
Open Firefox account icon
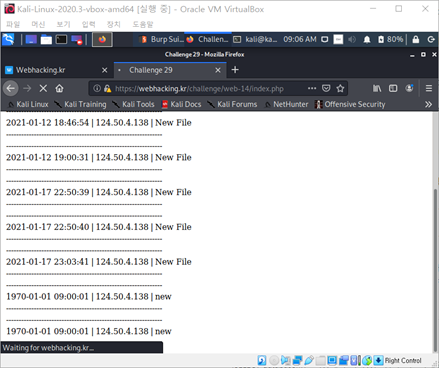pos(409,88)
